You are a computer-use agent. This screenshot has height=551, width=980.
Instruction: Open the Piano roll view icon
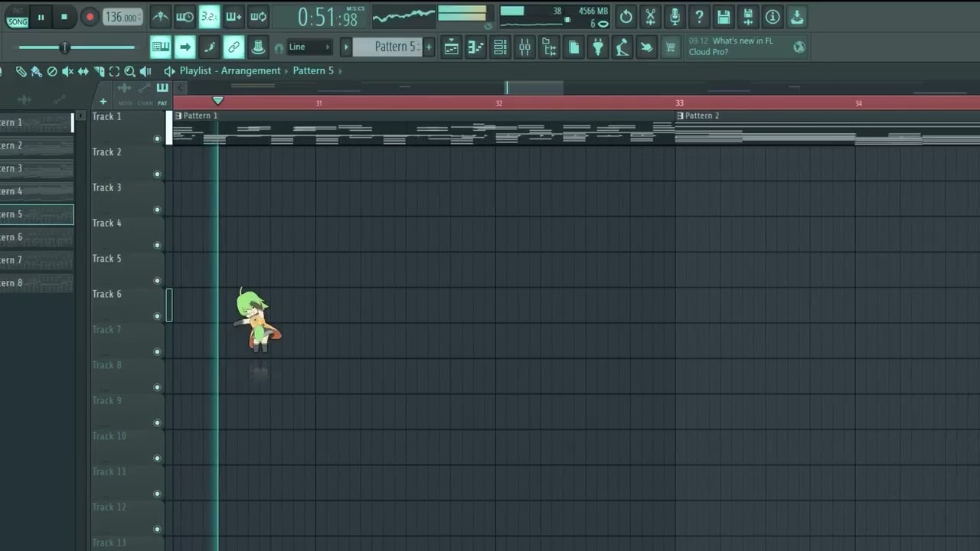pos(475,47)
